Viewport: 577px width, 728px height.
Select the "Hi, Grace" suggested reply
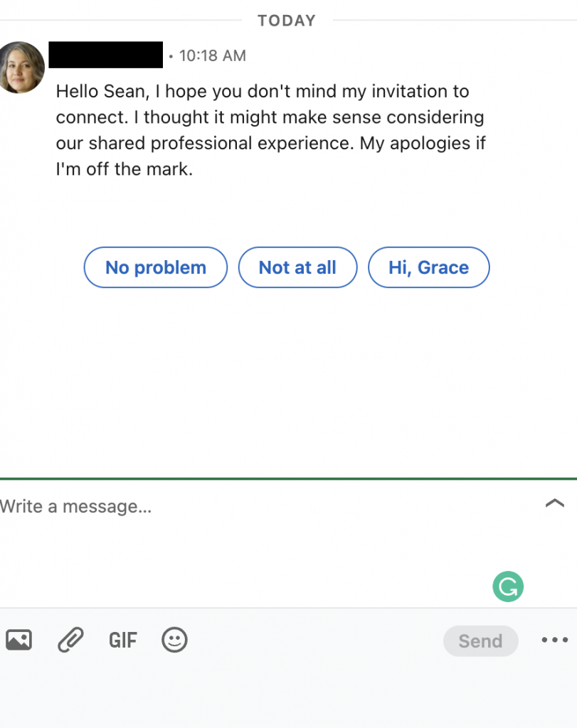click(x=429, y=267)
